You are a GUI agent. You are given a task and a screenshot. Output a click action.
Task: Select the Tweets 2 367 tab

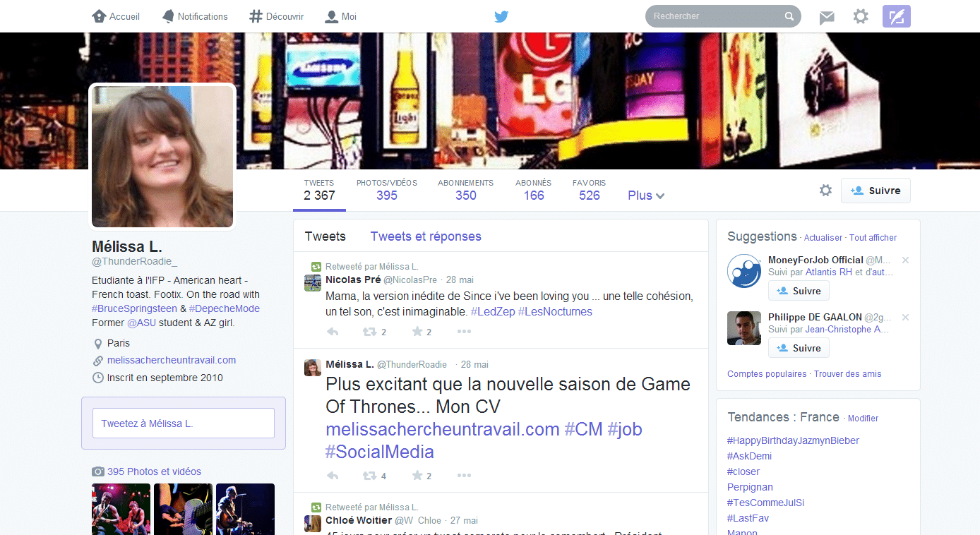(319, 190)
